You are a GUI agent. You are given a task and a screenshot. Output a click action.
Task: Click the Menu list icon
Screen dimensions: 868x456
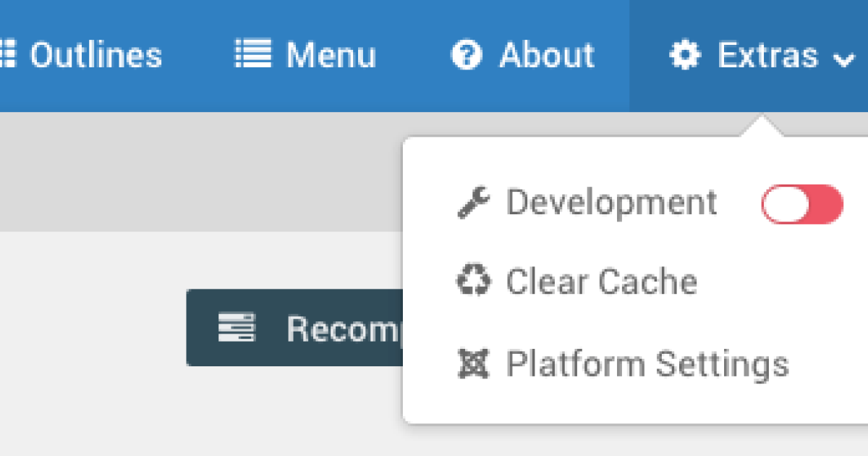point(252,55)
